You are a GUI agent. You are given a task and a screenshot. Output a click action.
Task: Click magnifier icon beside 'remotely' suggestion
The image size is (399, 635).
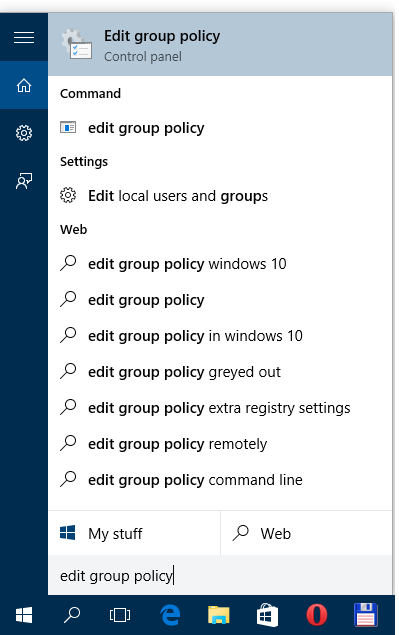pos(68,443)
